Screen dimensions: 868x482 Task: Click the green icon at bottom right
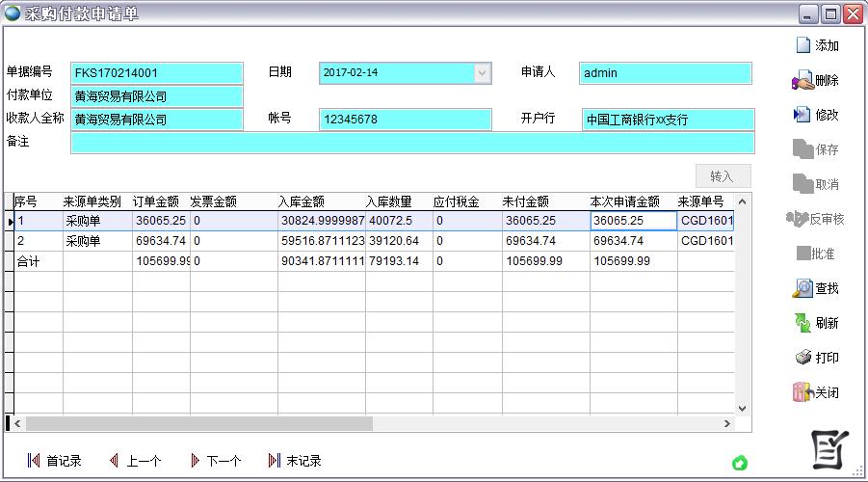point(739,464)
